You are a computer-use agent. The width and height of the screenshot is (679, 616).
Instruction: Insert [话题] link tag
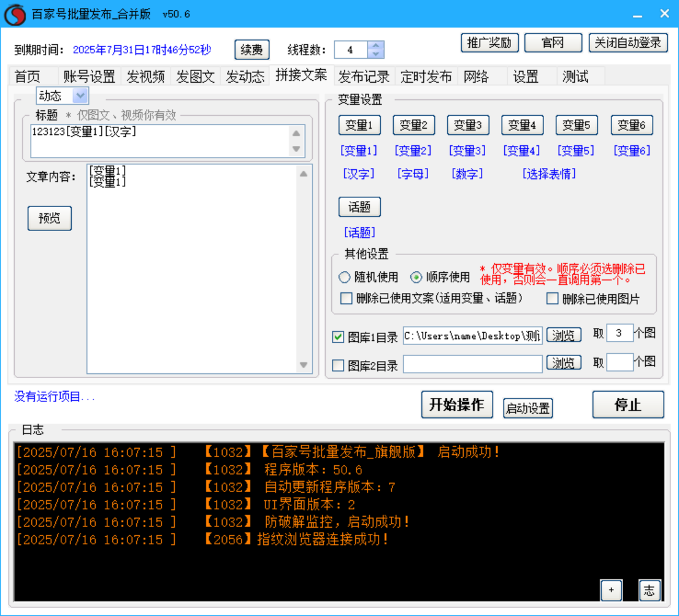[360, 233]
